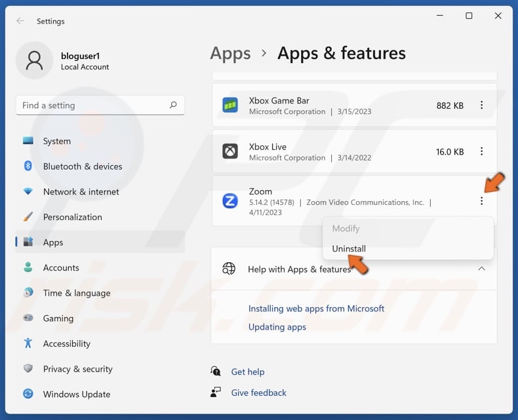Viewport: 518px width, 420px height.
Task: Click the Xbox Game Bar app name
Action: coord(279,100)
